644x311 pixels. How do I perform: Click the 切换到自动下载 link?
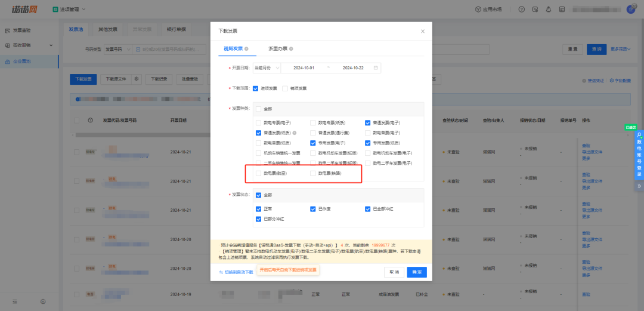click(x=236, y=272)
